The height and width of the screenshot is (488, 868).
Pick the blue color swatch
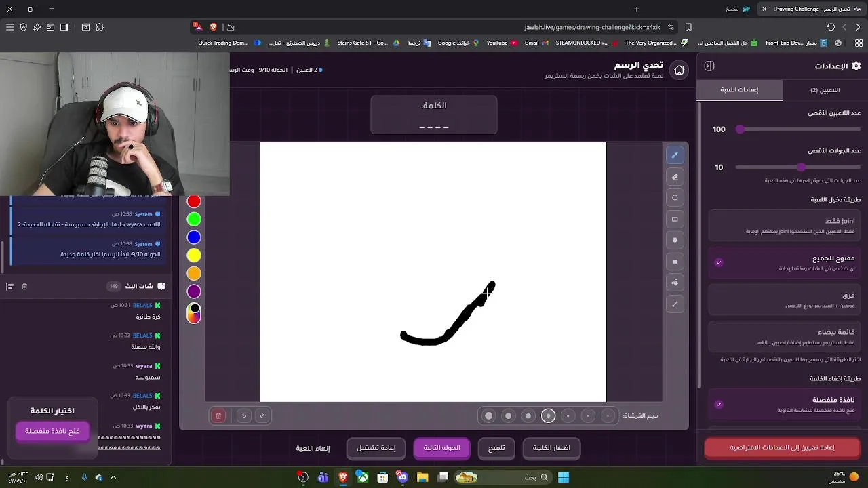[194, 237]
